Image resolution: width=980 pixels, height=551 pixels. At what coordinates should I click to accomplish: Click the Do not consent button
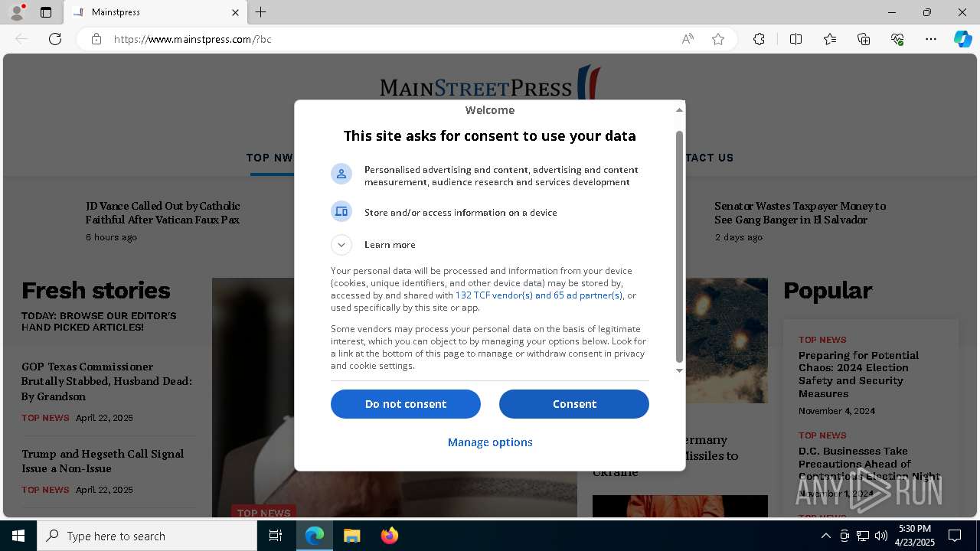coord(406,404)
